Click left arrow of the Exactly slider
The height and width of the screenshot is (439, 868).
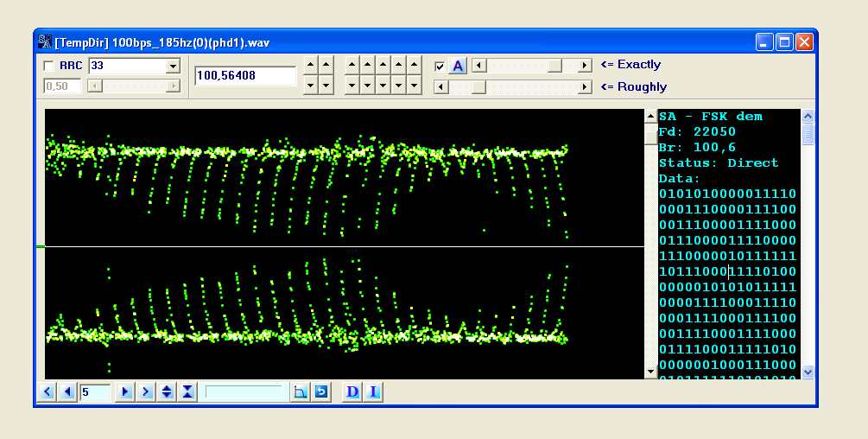[478, 66]
